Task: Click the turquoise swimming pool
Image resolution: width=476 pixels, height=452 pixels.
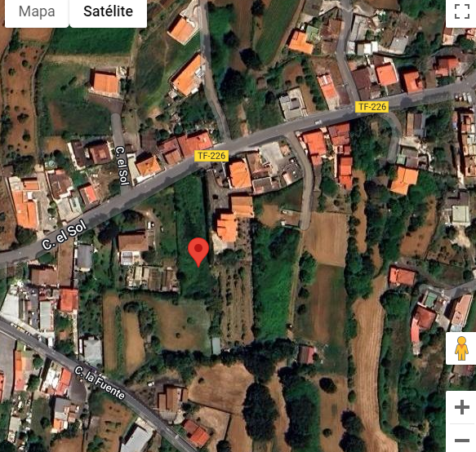Action: point(429,299)
